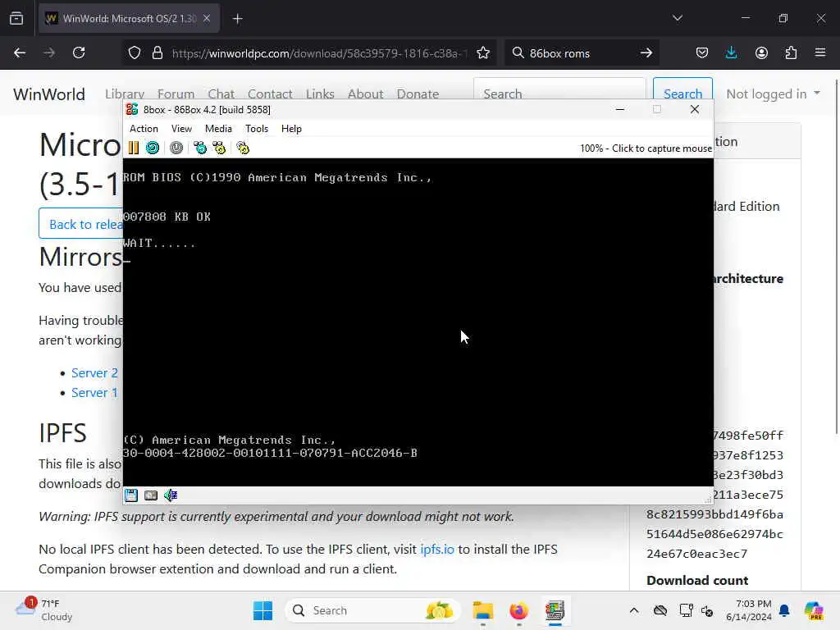This screenshot has height=630, width=840.
Task: Click the ACPI shutdown power icon
Action: [x=176, y=148]
